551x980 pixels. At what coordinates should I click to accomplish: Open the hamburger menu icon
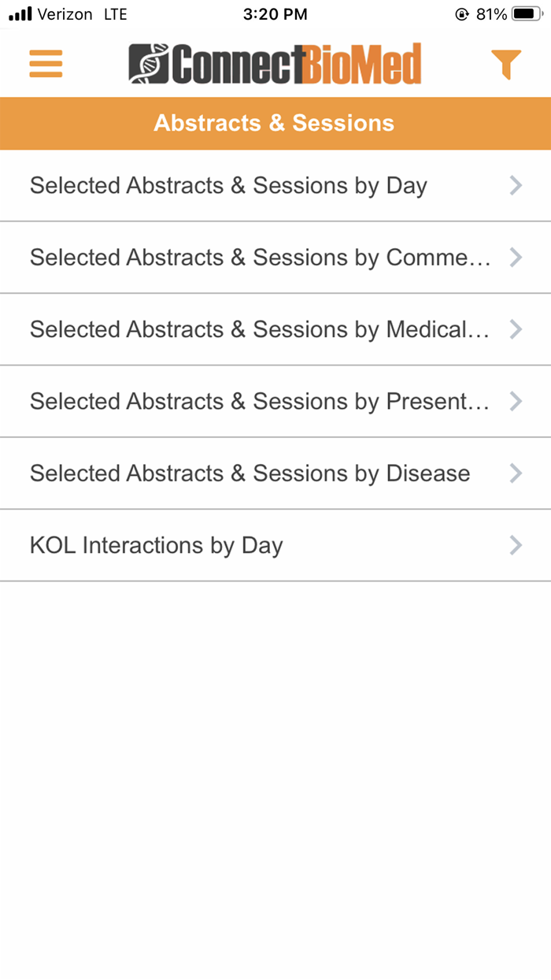[46, 64]
